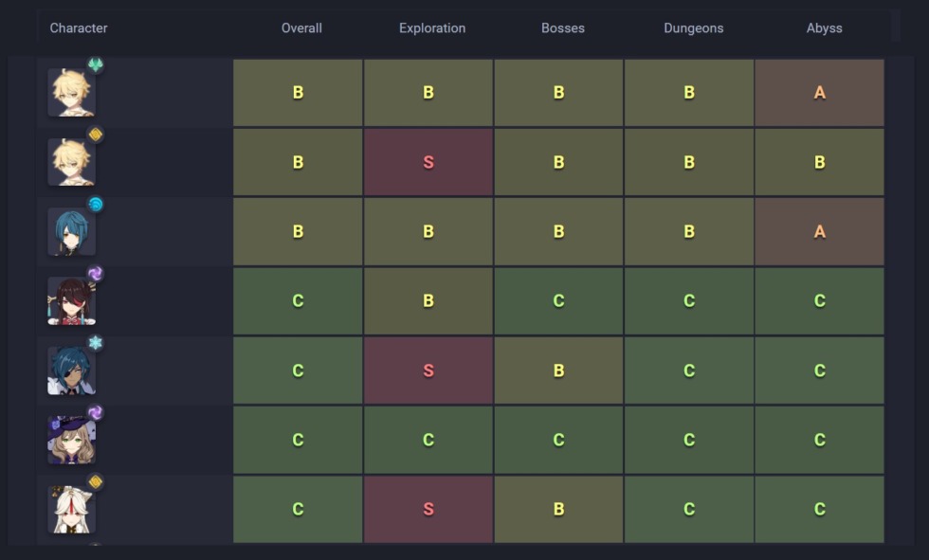Click Xingqiu's A Abyss rating cell
Image resolution: width=929 pixels, height=560 pixels.
point(820,232)
